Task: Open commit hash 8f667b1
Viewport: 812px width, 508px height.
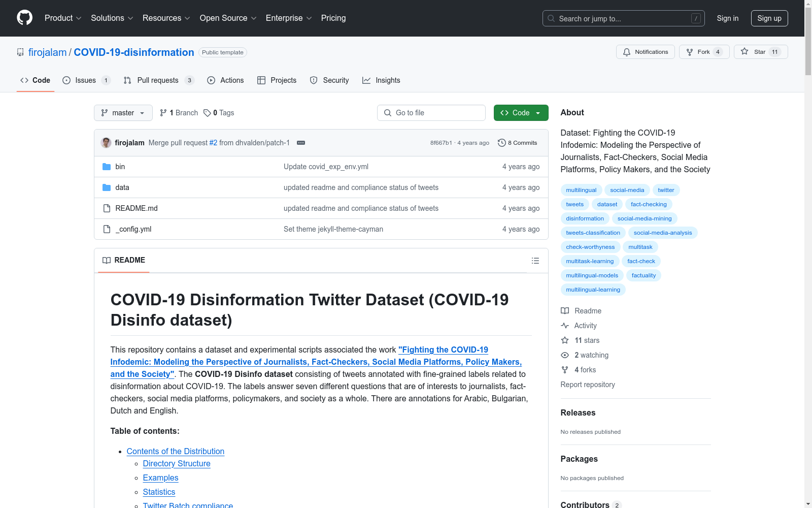Action: (x=441, y=143)
